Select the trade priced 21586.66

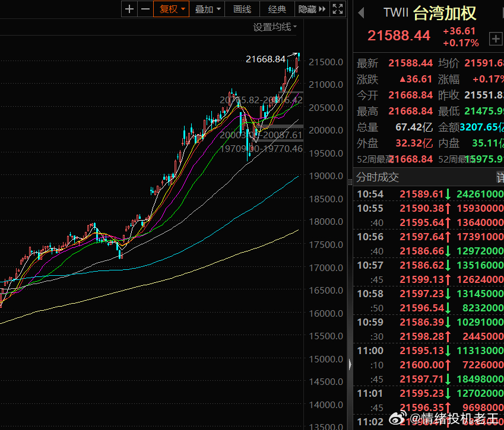[429, 251]
